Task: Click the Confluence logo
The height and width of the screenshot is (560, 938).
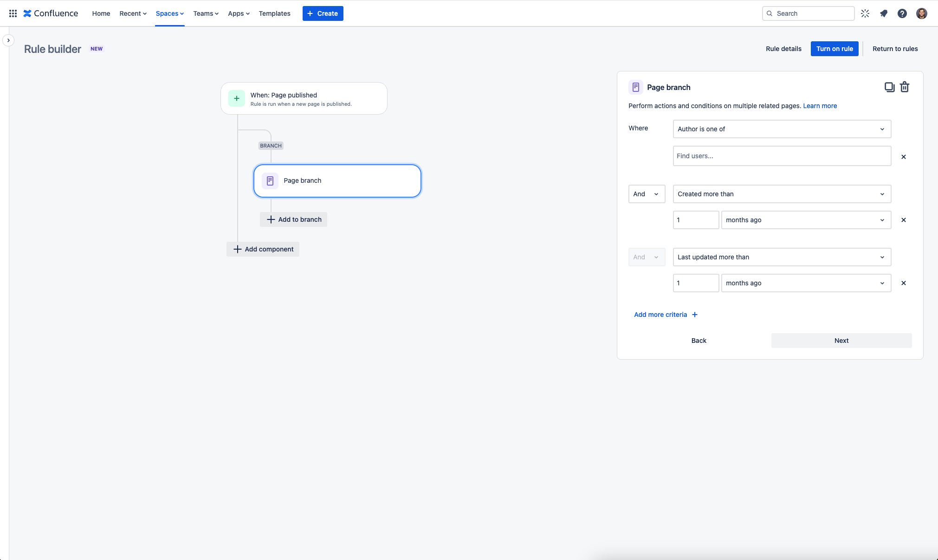Action: click(51, 13)
